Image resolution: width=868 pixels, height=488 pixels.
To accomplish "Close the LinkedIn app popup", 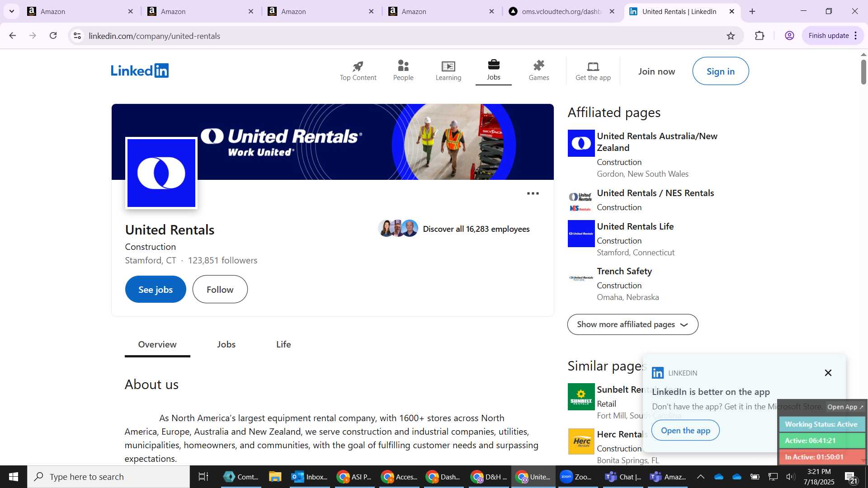I will 828,373.
